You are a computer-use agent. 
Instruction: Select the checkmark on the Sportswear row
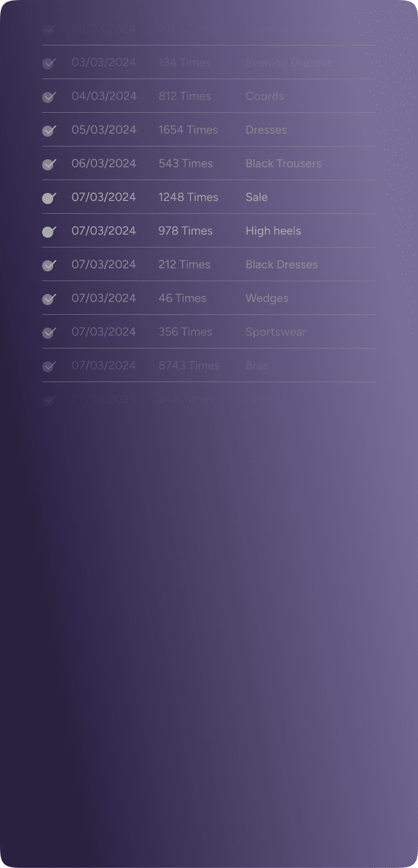tap(49, 332)
